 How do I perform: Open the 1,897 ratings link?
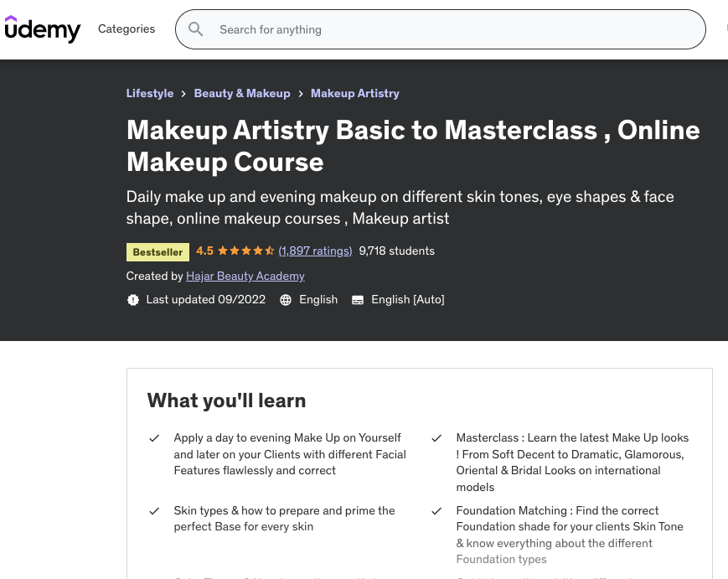pyautogui.click(x=315, y=251)
